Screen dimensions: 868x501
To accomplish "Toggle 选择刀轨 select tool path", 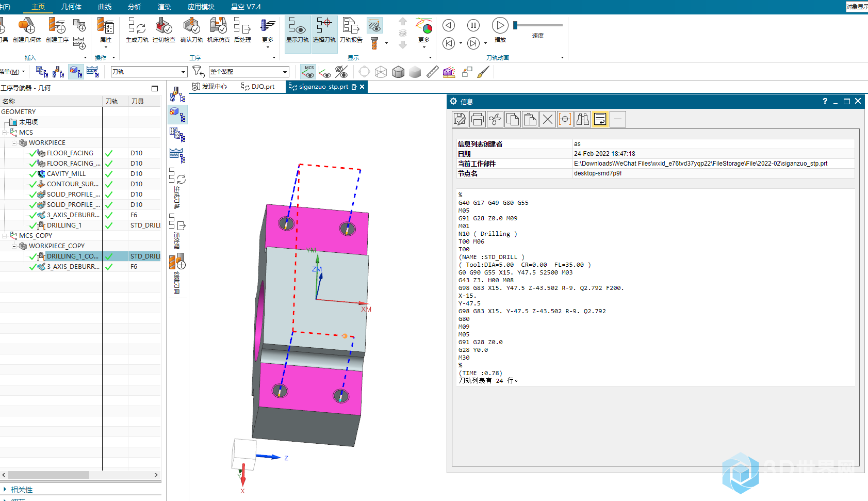I will [324, 34].
